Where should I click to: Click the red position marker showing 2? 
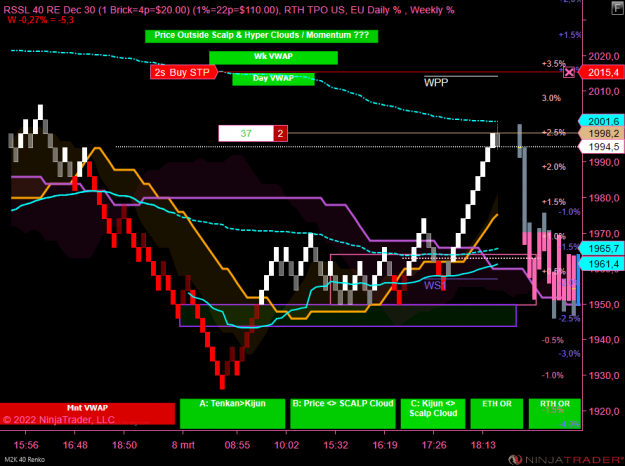[280, 133]
